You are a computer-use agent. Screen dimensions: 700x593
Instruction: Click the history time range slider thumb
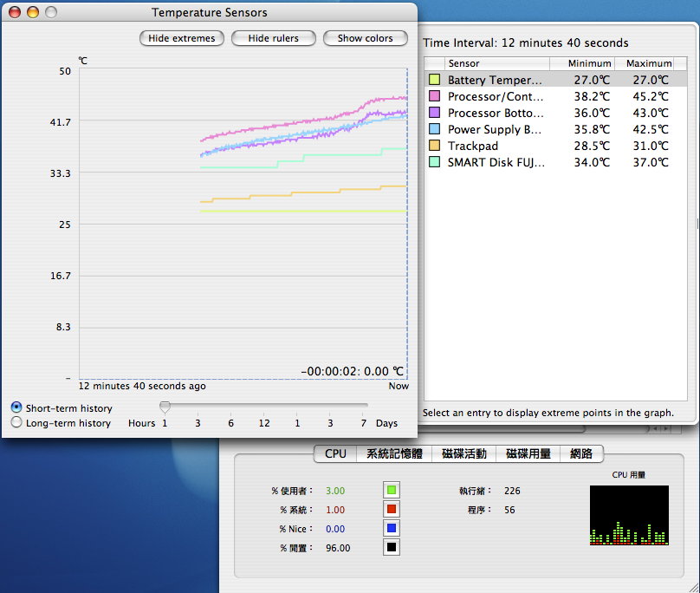pyautogui.click(x=165, y=407)
